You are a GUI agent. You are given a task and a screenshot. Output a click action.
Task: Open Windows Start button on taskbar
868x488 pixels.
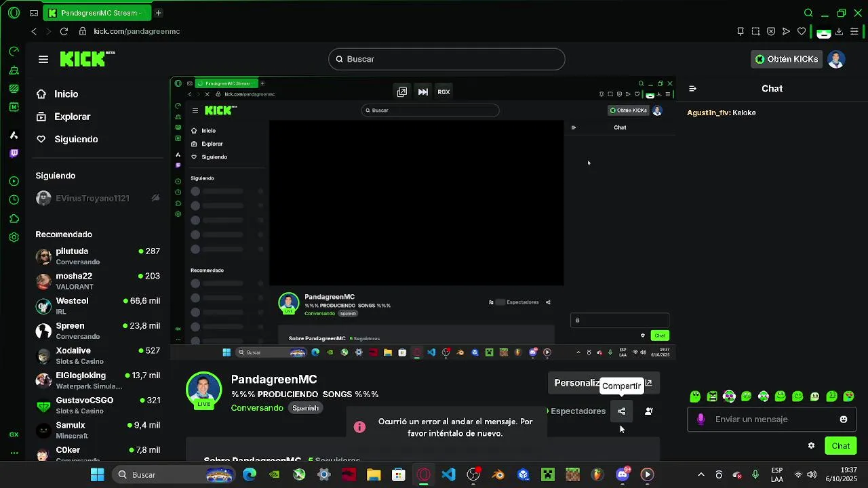click(x=97, y=474)
